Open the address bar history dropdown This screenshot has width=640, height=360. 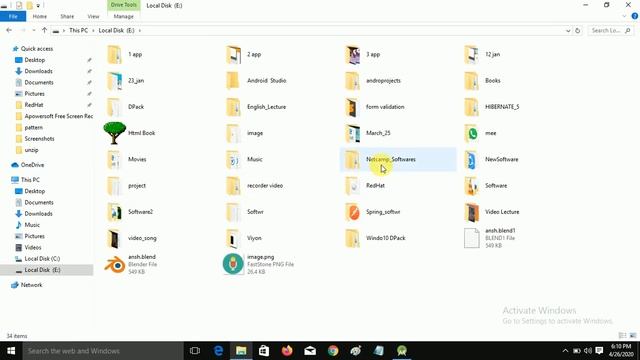(568, 31)
